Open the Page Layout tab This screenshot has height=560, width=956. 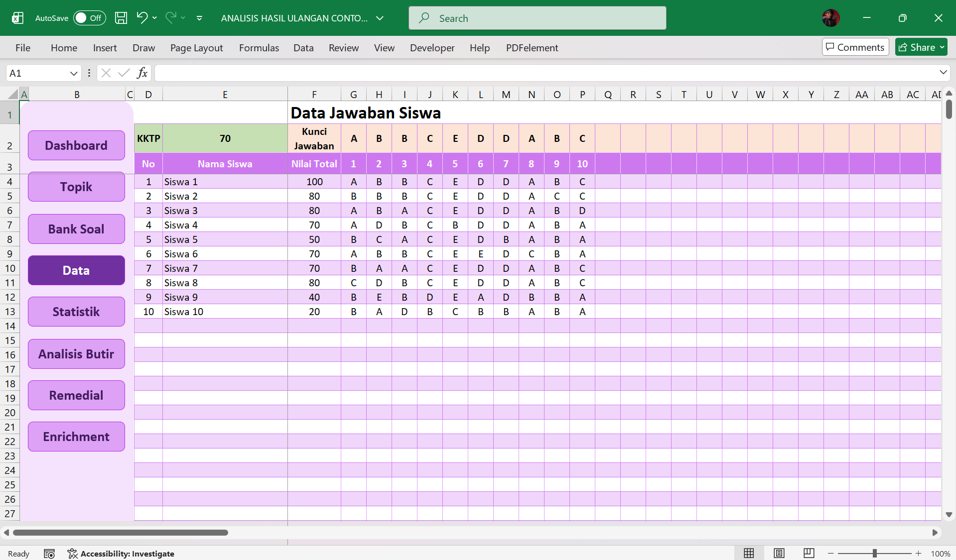pyautogui.click(x=196, y=48)
